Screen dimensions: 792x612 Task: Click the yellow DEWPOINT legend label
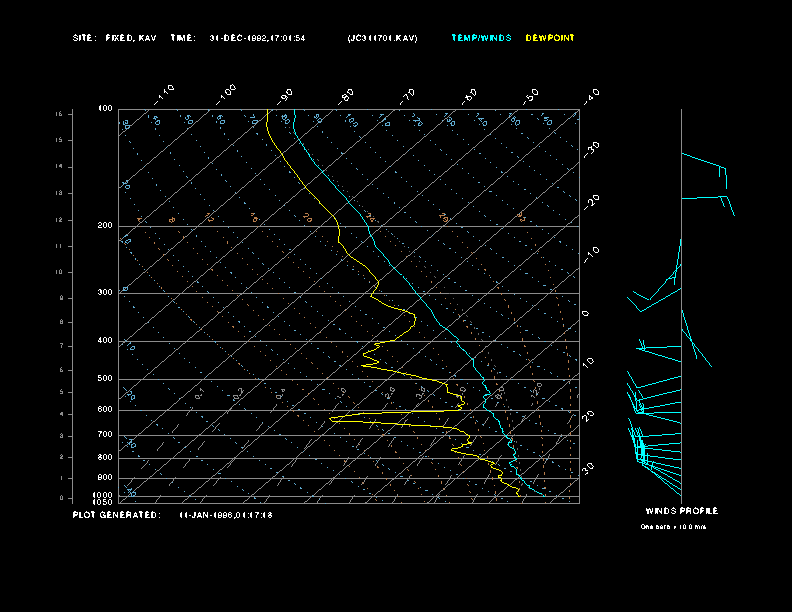[550, 38]
